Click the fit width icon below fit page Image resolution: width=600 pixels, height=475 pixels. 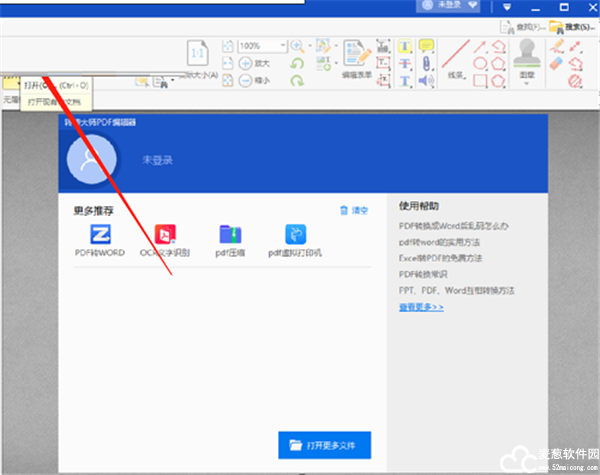pyautogui.click(x=228, y=63)
